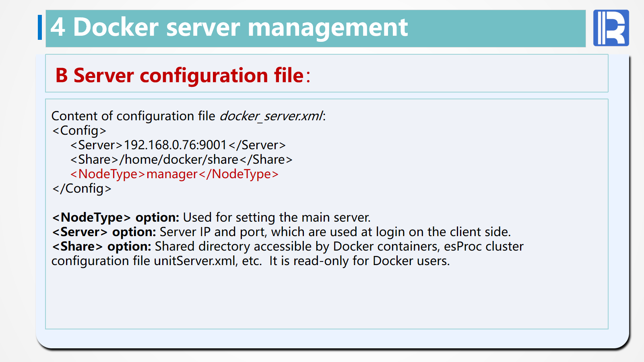Image resolution: width=644 pixels, height=362 pixels.
Task: Click the bold '<Share> option:' label
Action: [101, 247]
